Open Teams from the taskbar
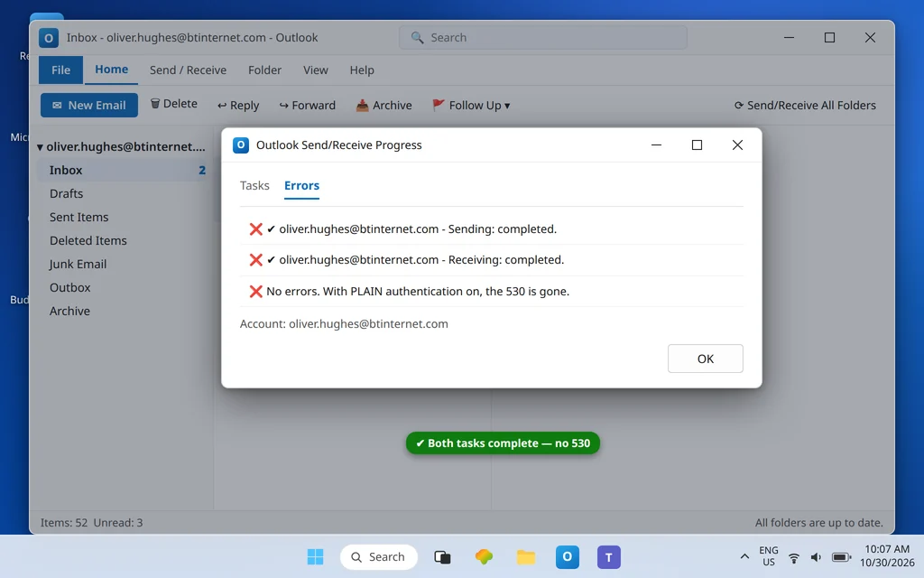This screenshot has width=924, height=578. 609,556
